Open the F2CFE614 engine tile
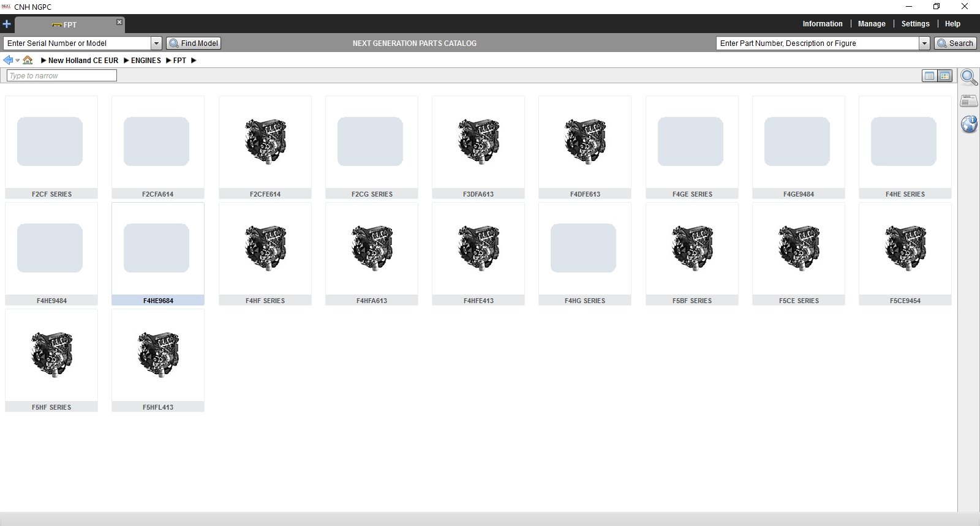Viewport: 980px width, 526px height. (265, 147)
